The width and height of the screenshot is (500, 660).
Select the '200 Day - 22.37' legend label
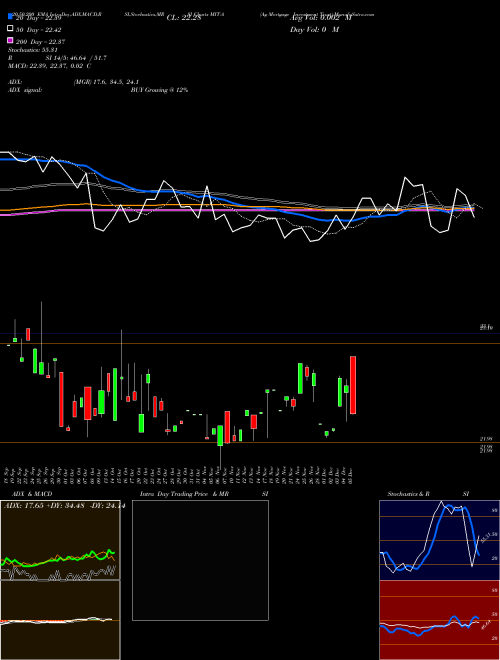click(40, 41)
